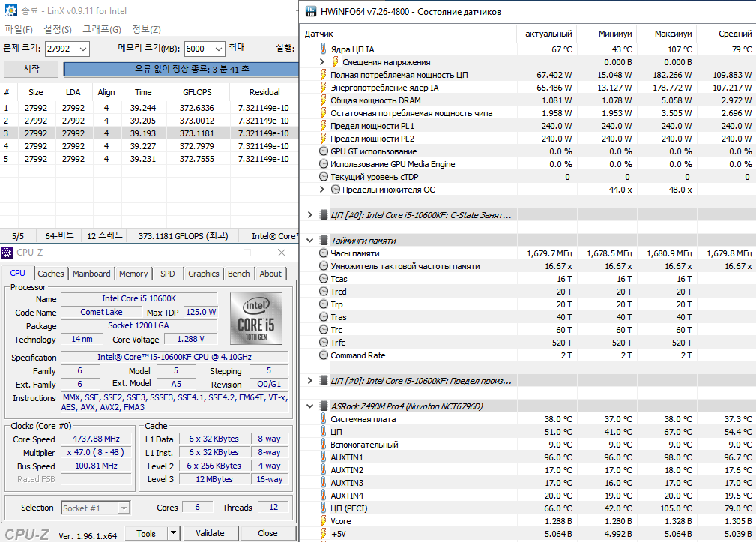Click the power icon beside Общая мощность DRAM
The width and height of the screenshot is (756, 542).
coord(324,100)
